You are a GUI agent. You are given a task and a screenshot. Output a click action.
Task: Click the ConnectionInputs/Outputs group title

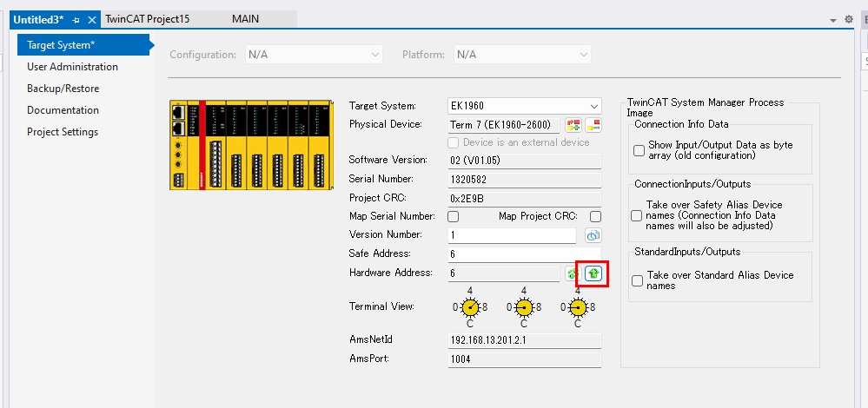(x=692, y=184)
